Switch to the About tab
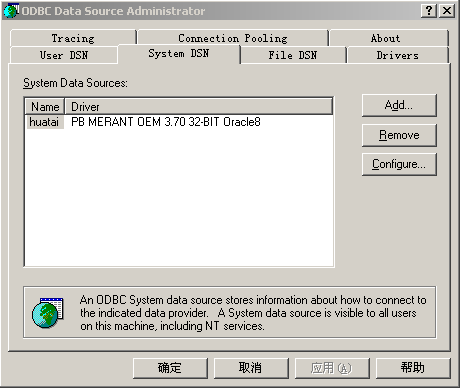 389,38
